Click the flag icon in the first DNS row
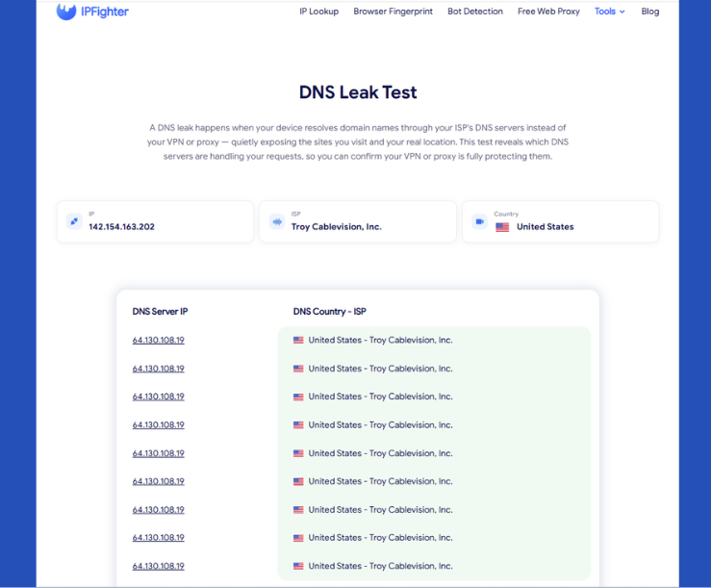Image resolution: width=711 pixels, height=588 pixels. click(298, 341)
